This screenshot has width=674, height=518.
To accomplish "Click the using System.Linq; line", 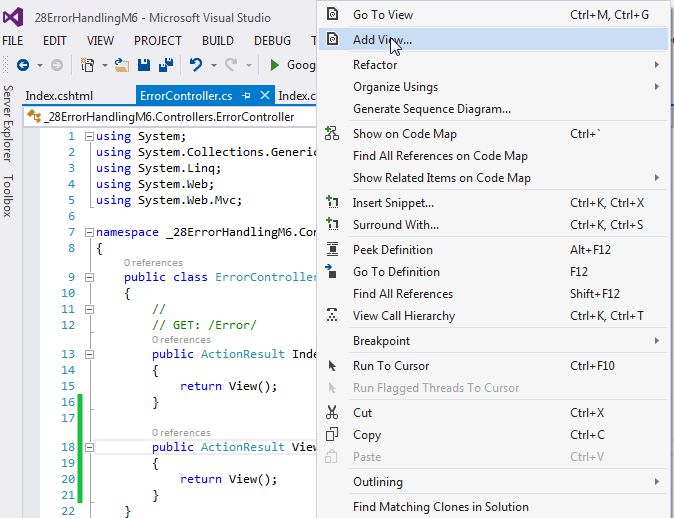I will pyautogui.click(x=158, y=168).
